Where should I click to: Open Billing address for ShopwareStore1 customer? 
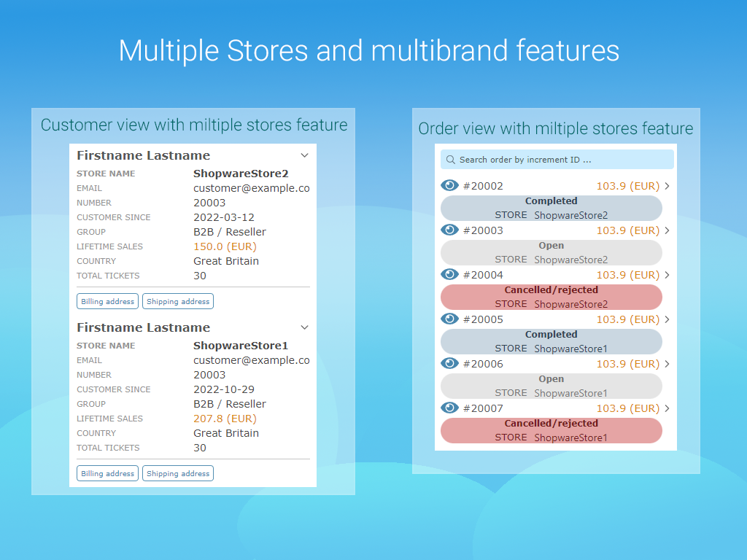(x=108, y=473)
